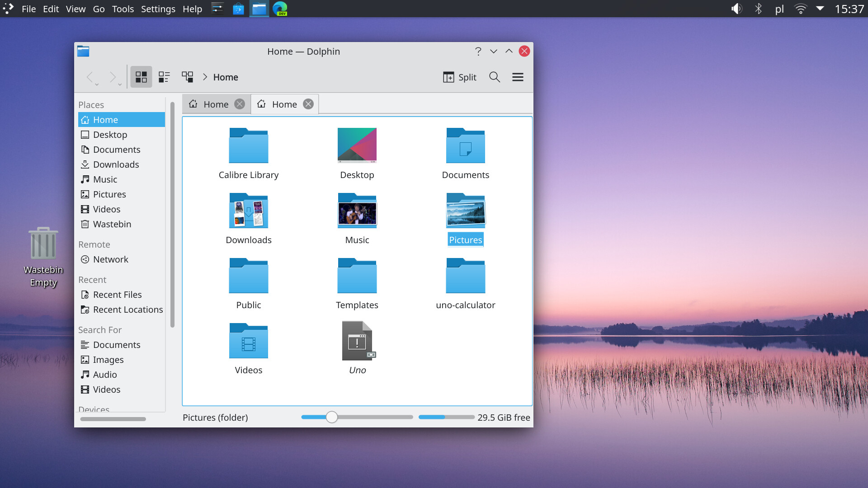Click the Split view button
Viewport: 868px width, 488px height.
tap(460, 77)
